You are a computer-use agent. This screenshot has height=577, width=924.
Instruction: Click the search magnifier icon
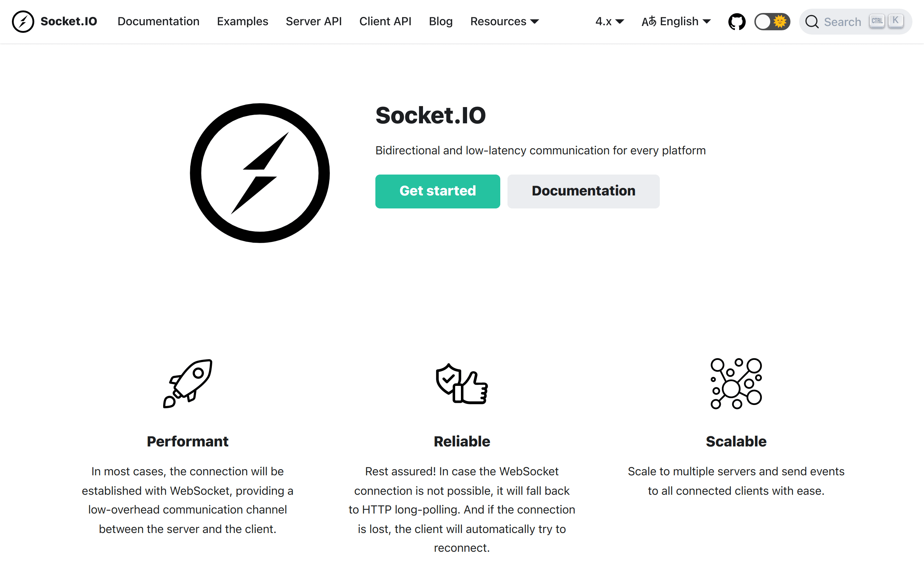point(812,22)
